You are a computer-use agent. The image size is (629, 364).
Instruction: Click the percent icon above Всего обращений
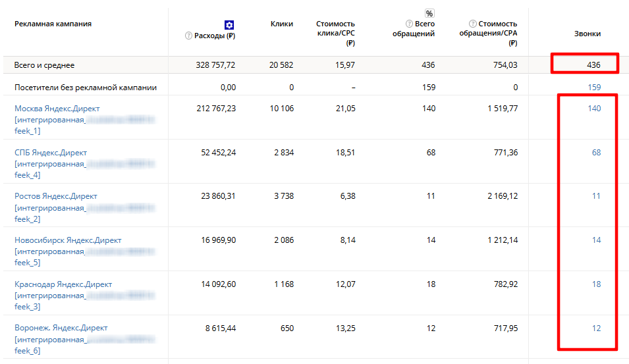pos(429,13)
